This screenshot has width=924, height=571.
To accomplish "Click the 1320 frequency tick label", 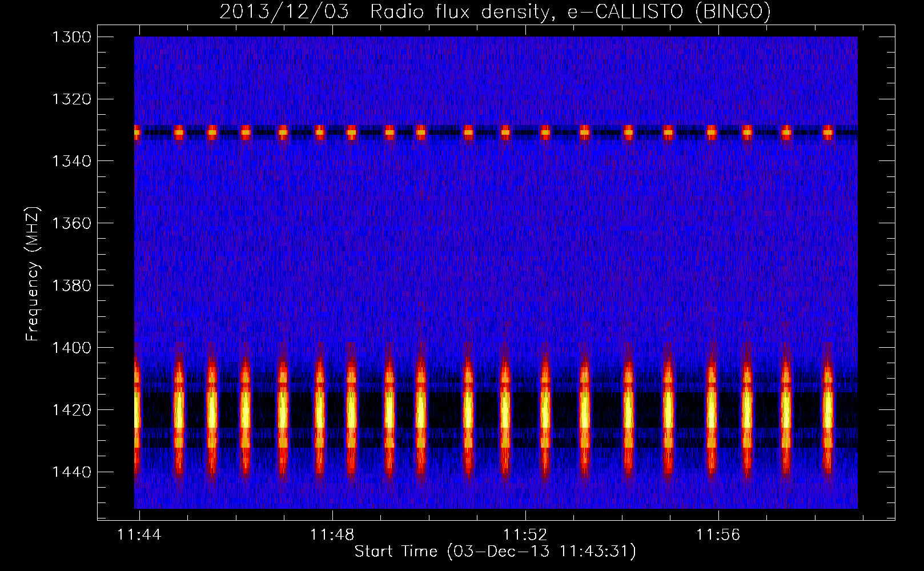I will coord(71,99).
